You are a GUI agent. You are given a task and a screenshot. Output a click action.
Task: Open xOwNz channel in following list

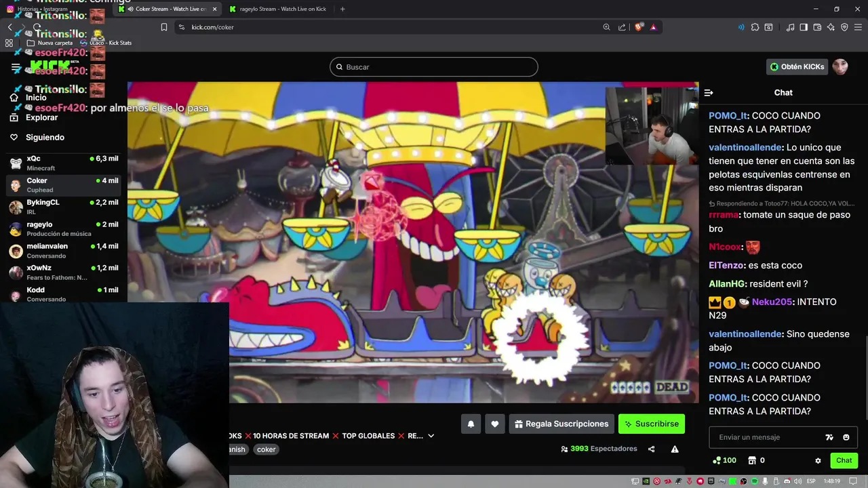(64, 272)
